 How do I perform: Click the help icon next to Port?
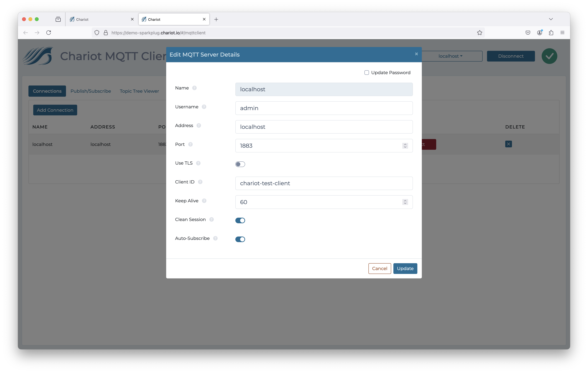(x=190, y=144)
